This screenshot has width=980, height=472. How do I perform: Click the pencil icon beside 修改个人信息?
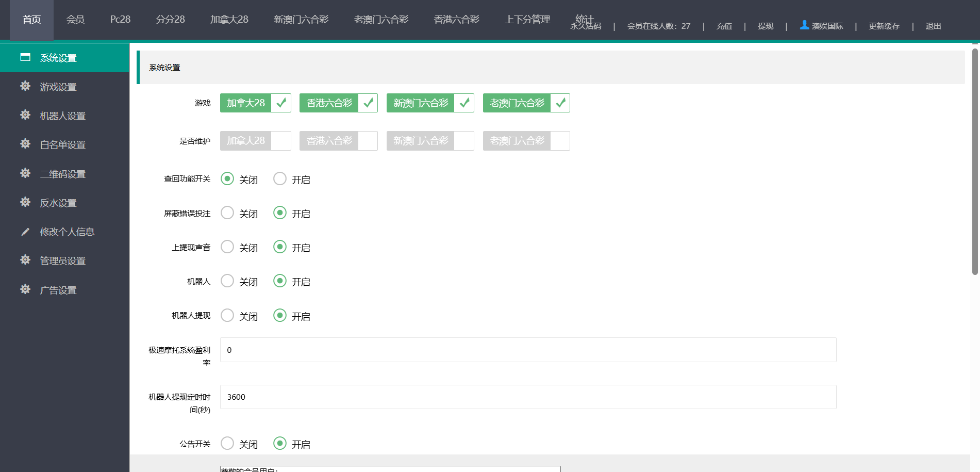point(25,232)
